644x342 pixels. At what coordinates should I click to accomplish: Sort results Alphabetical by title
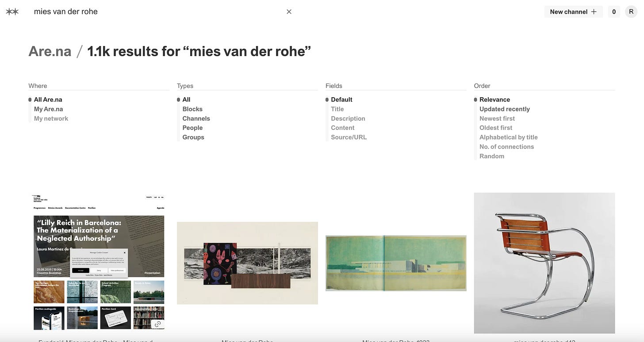509,137
